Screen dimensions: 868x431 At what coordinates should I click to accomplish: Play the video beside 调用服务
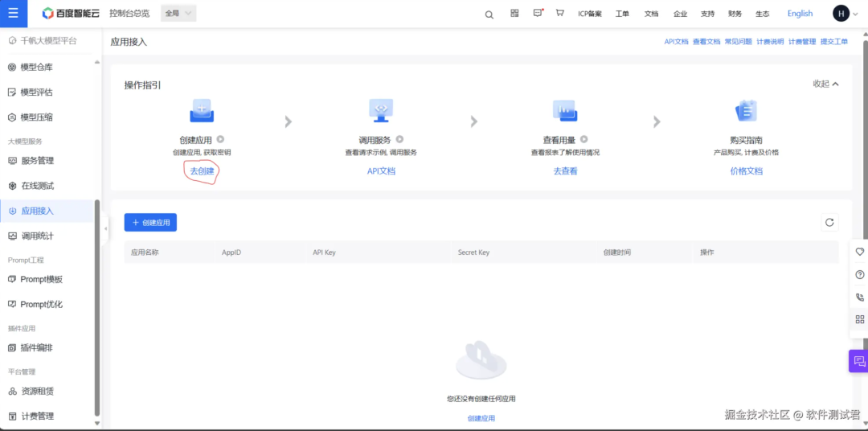pyautogui.click(x=399, y=140)
